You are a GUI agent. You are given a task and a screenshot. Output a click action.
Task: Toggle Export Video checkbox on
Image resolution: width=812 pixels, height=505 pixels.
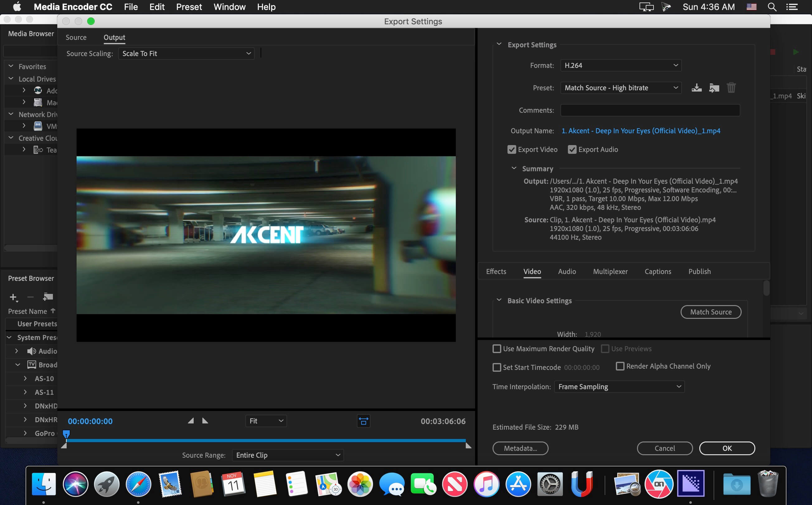(x=511, y=149)
